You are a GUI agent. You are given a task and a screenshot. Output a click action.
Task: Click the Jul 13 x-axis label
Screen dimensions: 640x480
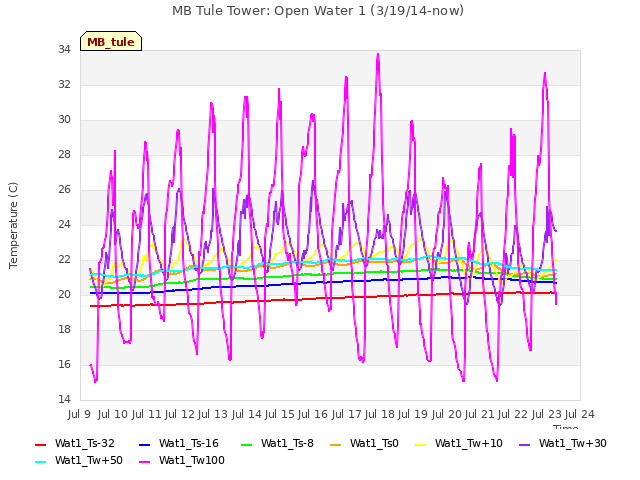point(213,415)
